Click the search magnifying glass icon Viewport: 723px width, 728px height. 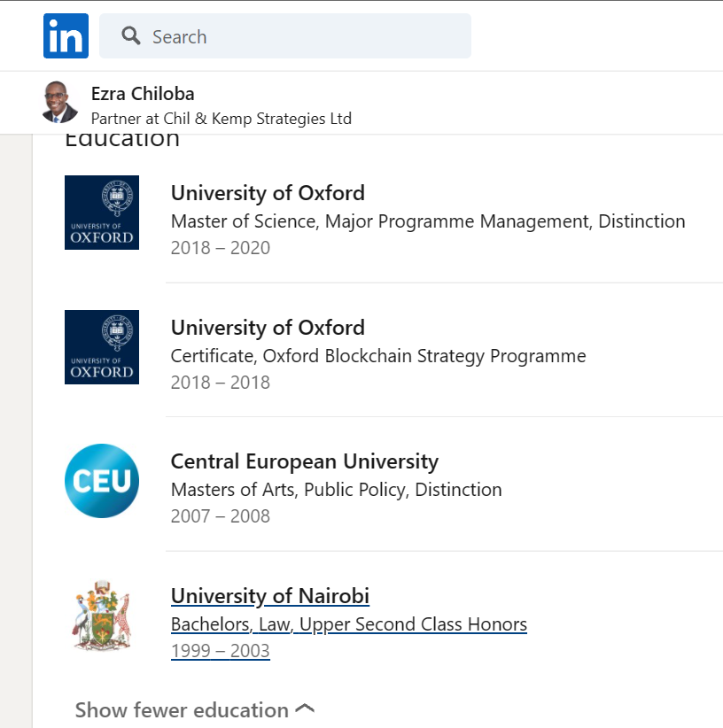[x=131, y=36]
